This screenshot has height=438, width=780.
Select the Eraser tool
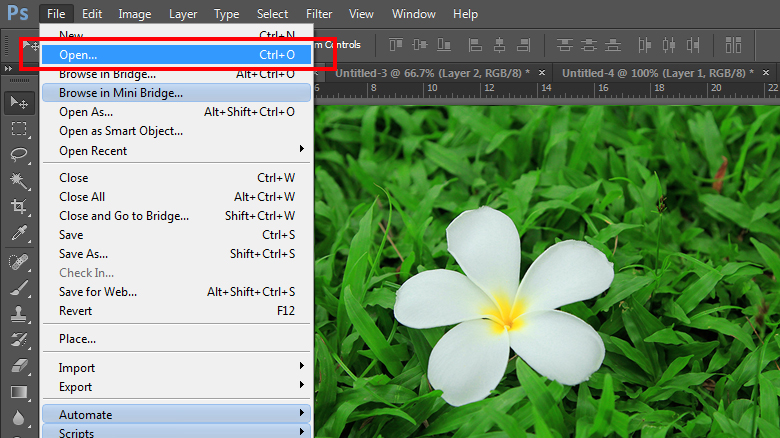[x=18, y=366]
